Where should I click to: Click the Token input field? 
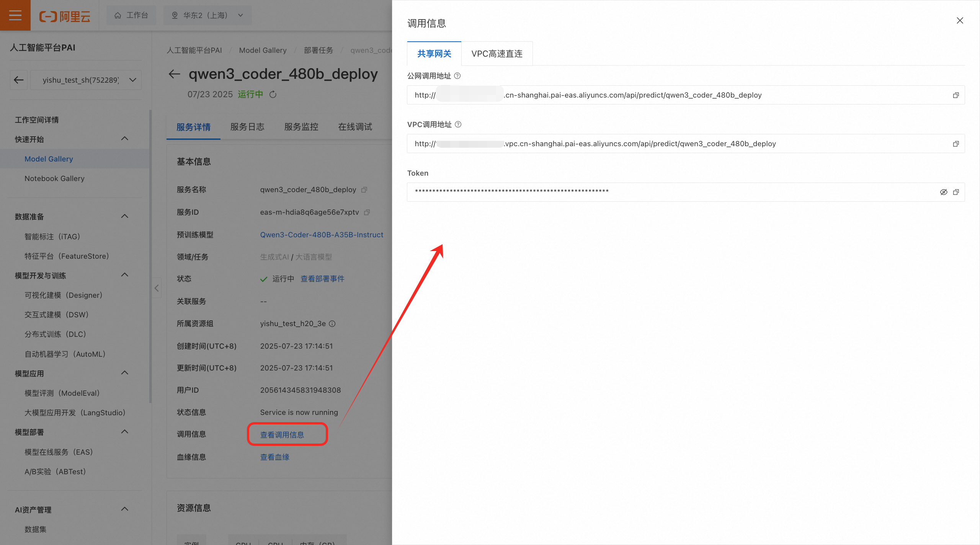(x=651, y=192)
